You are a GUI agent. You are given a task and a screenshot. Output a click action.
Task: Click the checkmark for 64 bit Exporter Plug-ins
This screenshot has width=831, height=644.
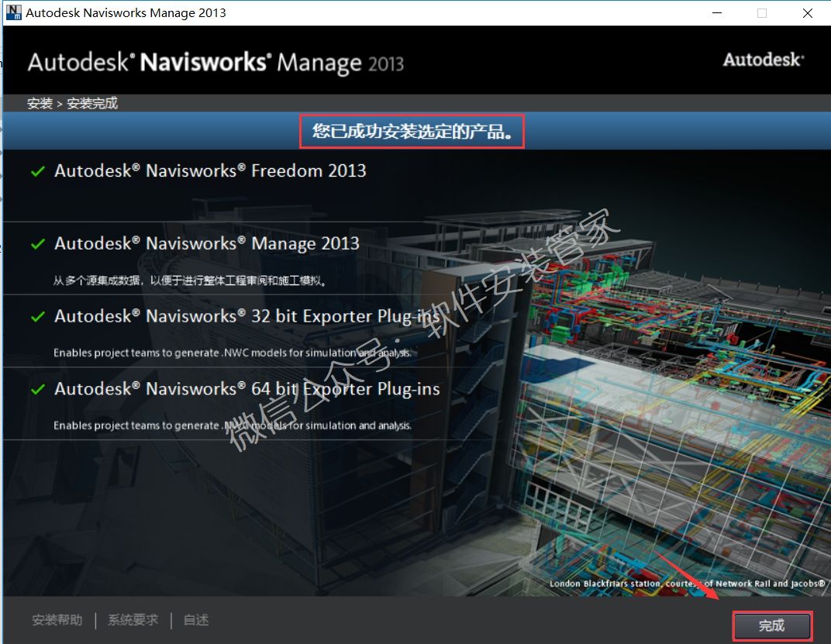[37, 390]
